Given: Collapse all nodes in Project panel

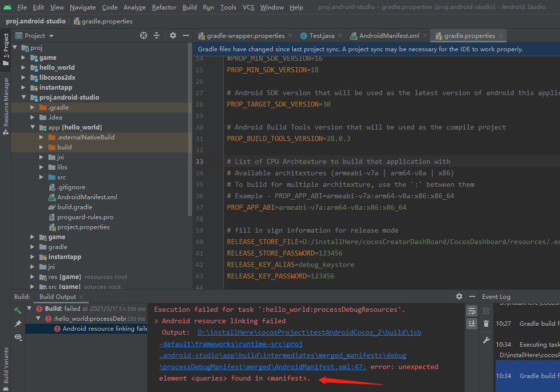Looking at the screenshot, I should (157, 35).
